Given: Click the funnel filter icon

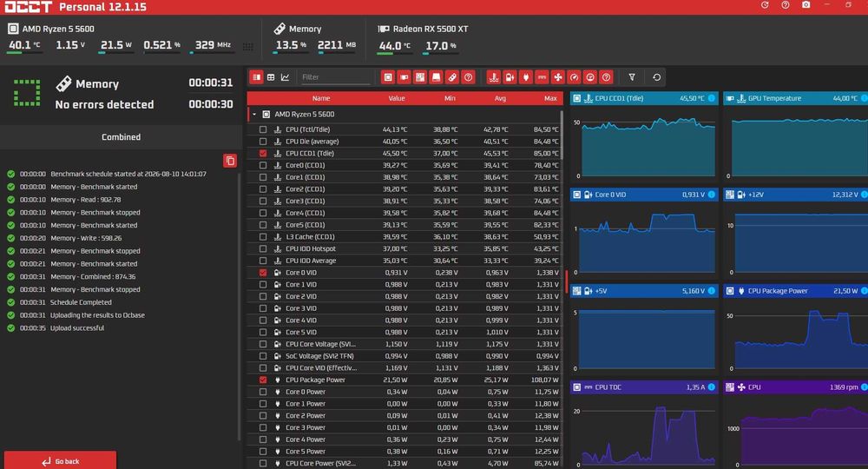Looking at the screenshot, I should (632, 77).
